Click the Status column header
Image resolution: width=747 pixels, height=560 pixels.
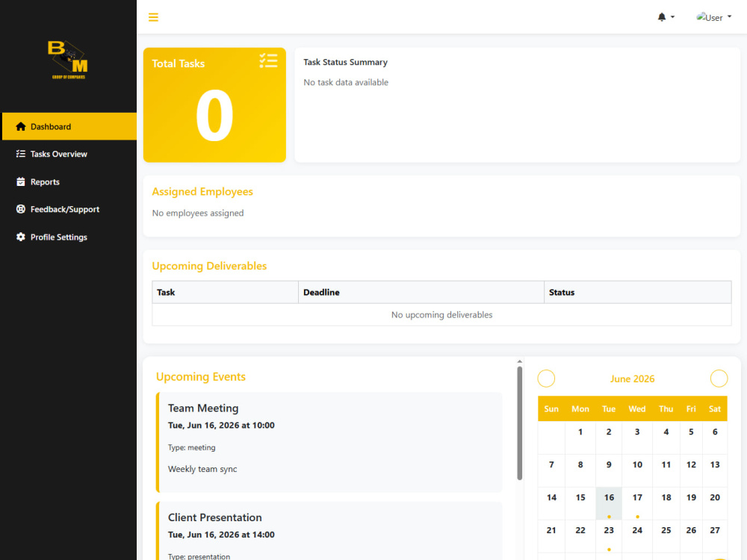tap(637, 293)
